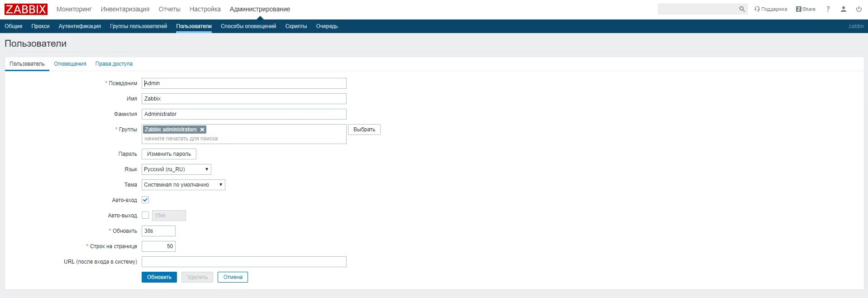The height and width of the screenshot is (298, 868).
Task: Focus the Фамилия input field
Action: coord(244,114)
